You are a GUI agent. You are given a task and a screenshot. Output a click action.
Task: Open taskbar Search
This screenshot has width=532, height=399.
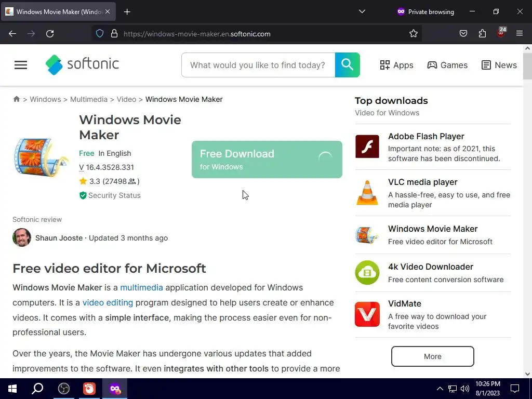[37, 389]
